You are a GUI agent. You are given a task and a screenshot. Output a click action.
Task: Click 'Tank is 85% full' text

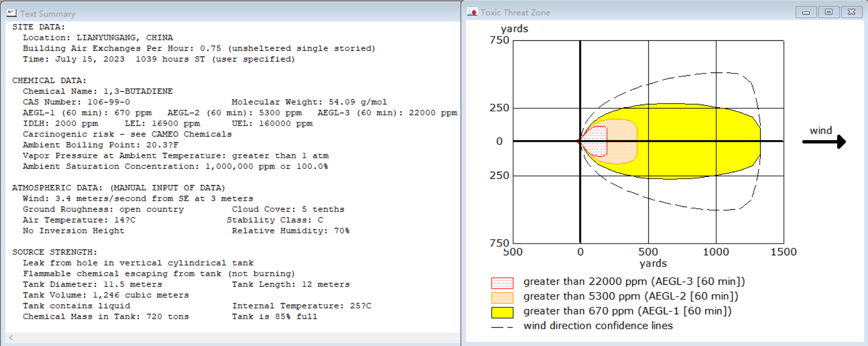275,316
